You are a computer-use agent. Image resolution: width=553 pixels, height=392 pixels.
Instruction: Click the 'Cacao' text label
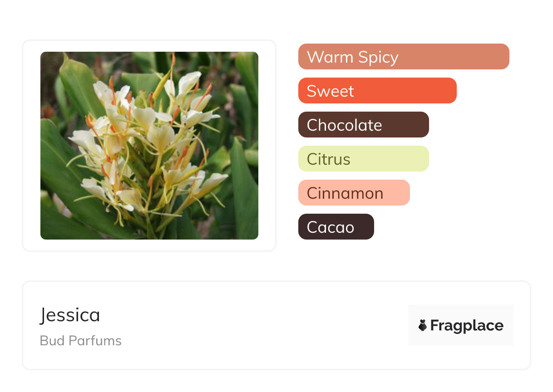330,227
